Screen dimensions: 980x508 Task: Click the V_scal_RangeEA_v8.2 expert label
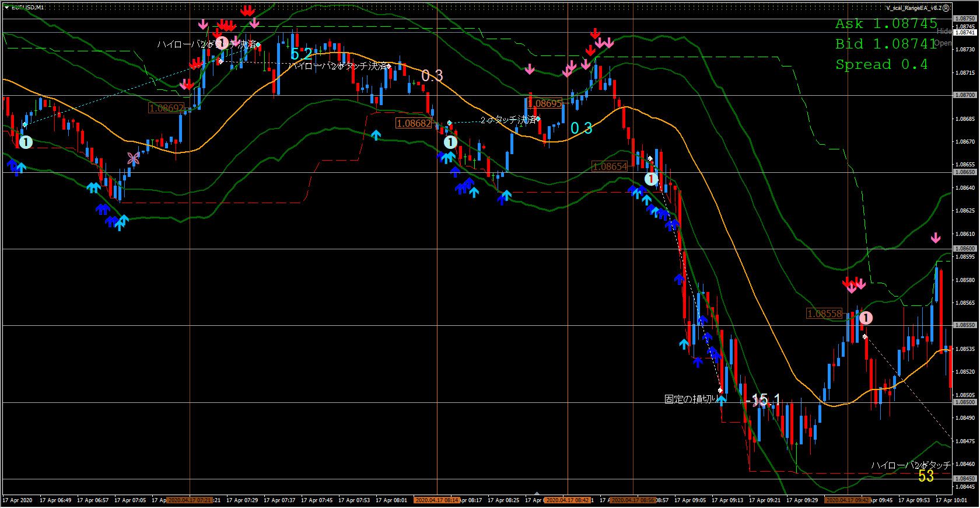(914, 8)
